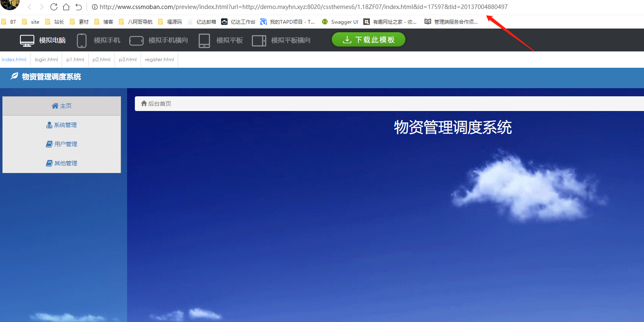This screenshot has width=644, height=322.
Task: Open the 素材 bookmark folder
Action: pos(79,22)
